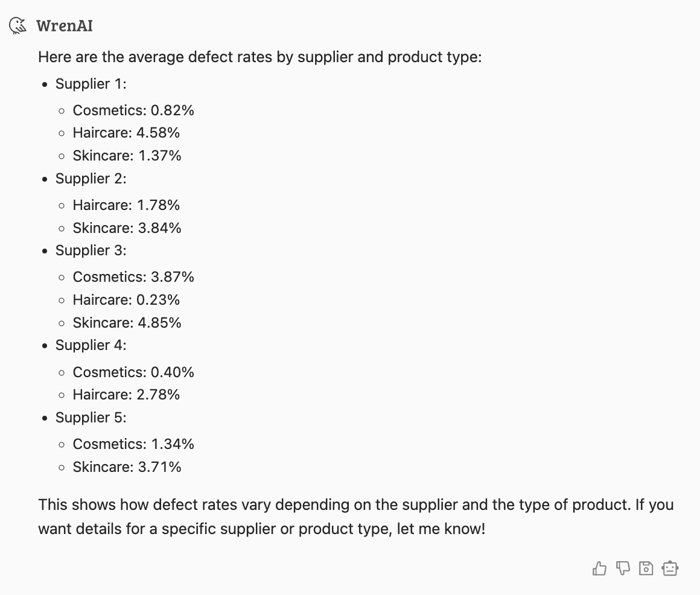This screenshot has height=595, width=700.
Task: Click the Cosmetics 0.82% entry
Action: [133, 110]
